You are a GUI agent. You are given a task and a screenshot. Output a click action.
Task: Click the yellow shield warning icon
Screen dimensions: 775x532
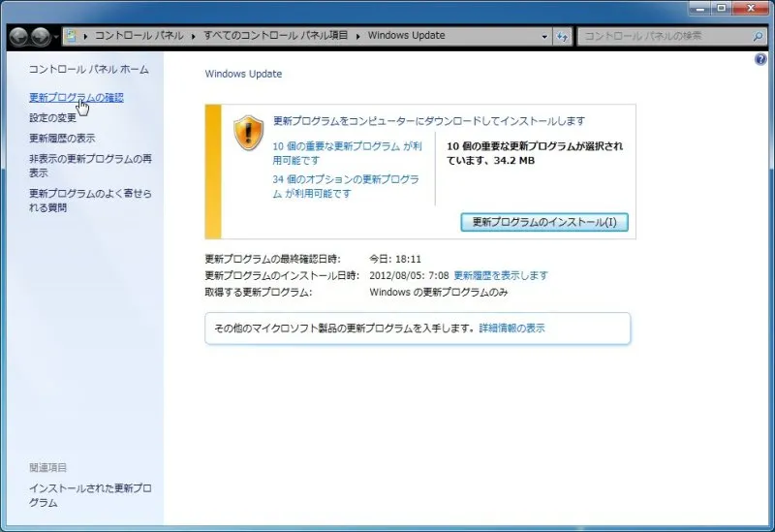249,133
